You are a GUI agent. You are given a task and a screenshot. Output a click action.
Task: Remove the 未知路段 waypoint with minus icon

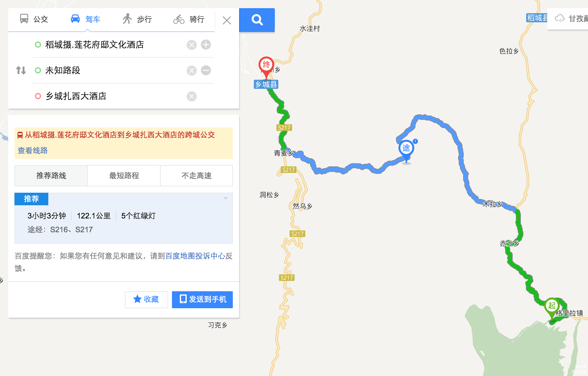[206, 70]
